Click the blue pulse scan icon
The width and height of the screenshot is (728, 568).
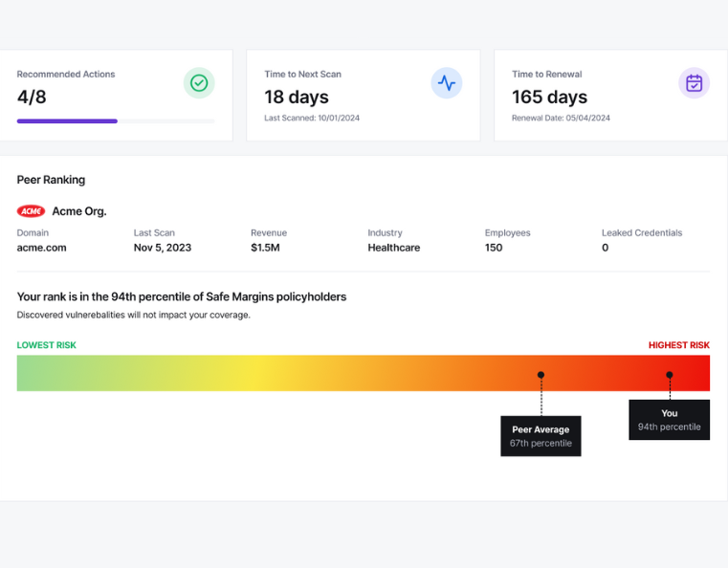pos(446,83)
